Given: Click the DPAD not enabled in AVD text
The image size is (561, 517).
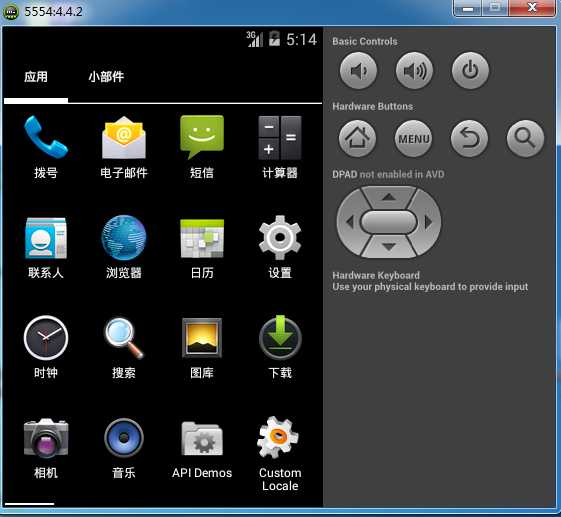Looking at the screenshot, I should click(388, 174).
